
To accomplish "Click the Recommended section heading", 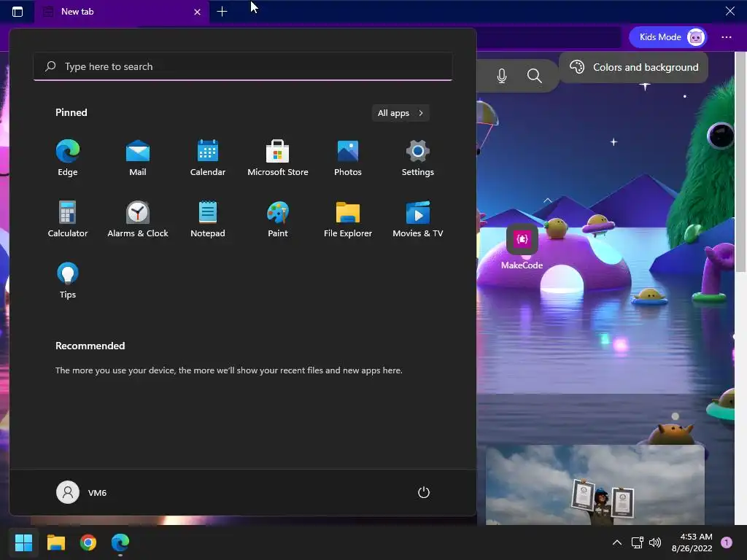I will (90, 346).
